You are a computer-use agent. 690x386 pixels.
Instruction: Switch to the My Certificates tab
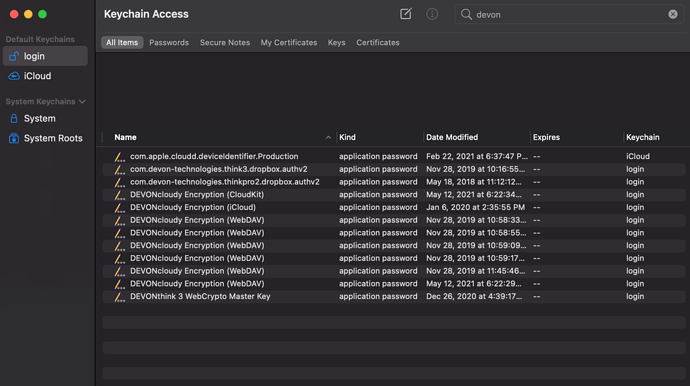(x=289, y=43)
